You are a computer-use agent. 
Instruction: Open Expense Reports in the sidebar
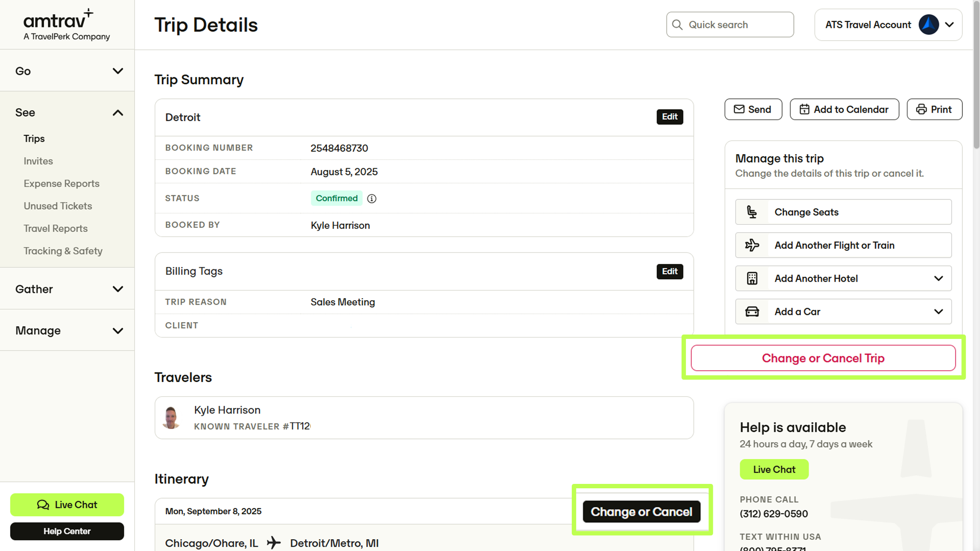(62, 184)
